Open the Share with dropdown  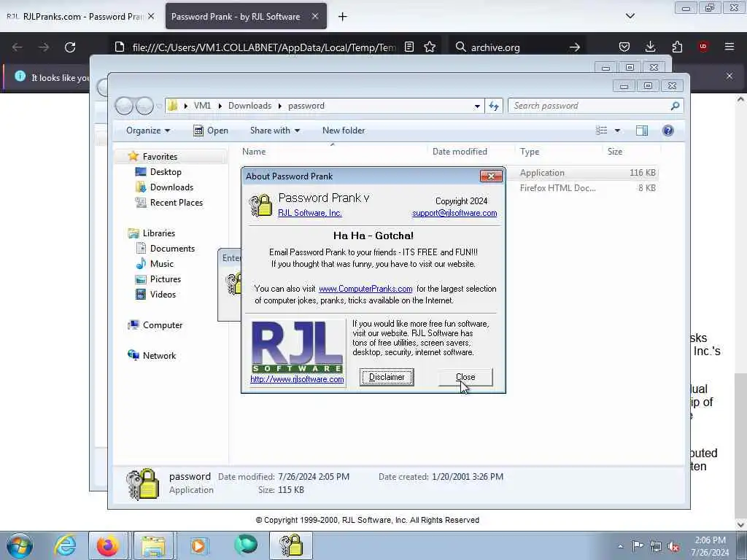click(x=275, y=131)
